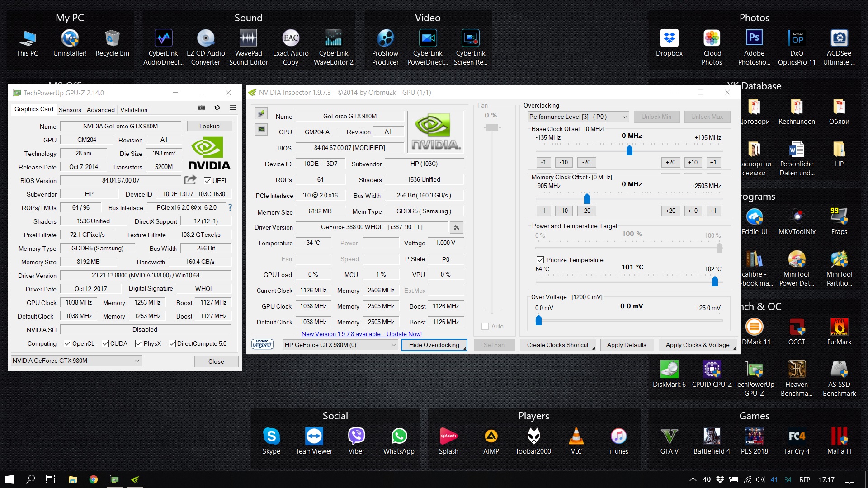Click the BIOS export share icon in GPU-Z
This screenshot has height=488, width=868.
coord(190,180)
